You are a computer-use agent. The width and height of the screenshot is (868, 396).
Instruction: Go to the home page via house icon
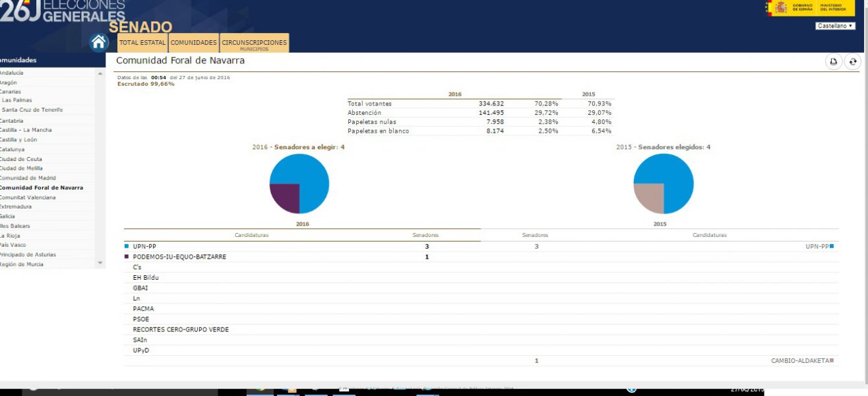point(99,42)
